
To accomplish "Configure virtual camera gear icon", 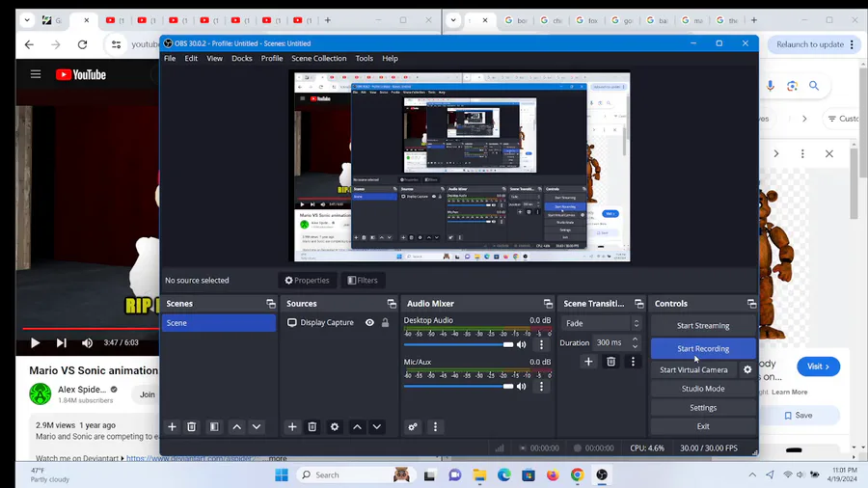I will coord(747,369).
